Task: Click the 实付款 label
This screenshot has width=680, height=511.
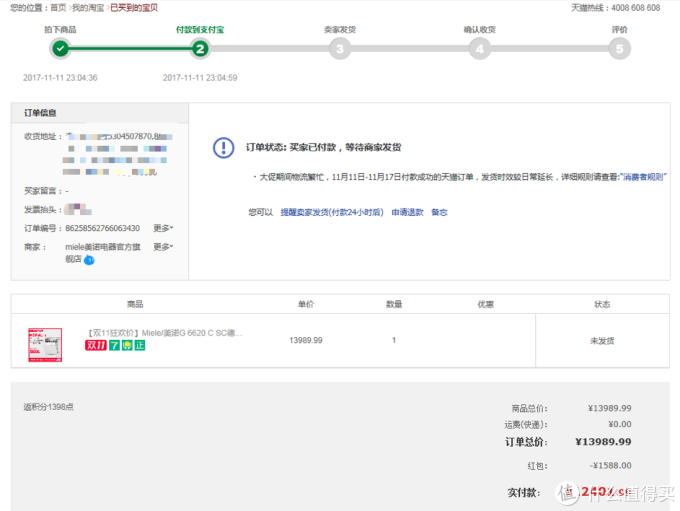Action: [x=524, y=492]
